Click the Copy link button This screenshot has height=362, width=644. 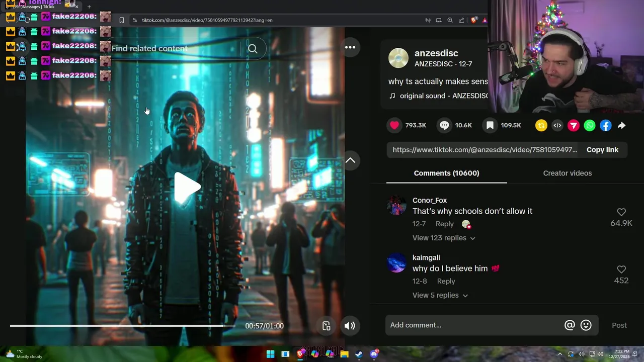click(602, 150)
